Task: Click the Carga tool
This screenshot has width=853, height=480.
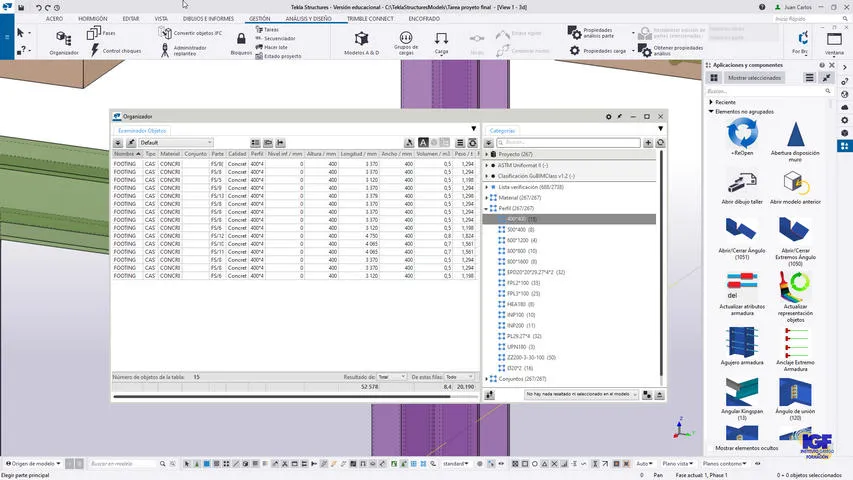Action: click(x=441, y=42)
